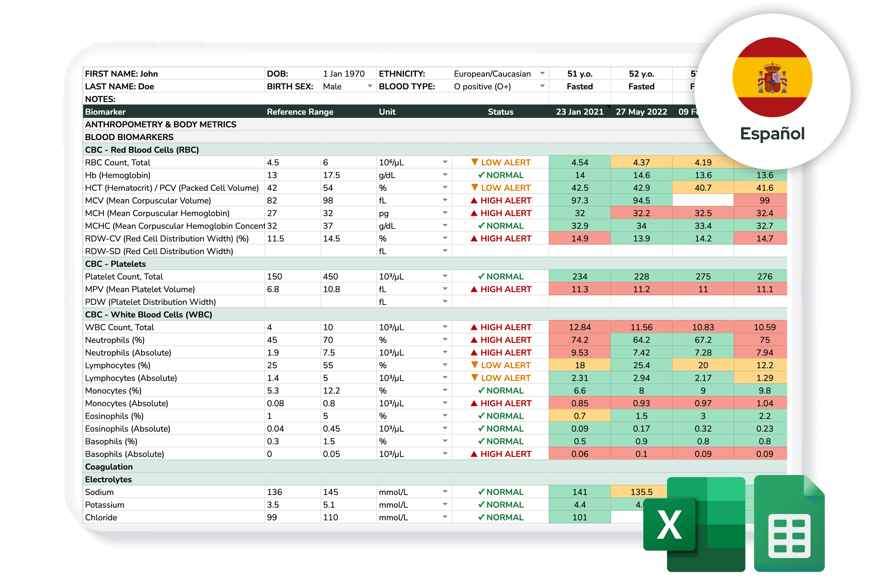Select the 23 Jan 2021 date header
885x588 pixels.
[579, 112]
